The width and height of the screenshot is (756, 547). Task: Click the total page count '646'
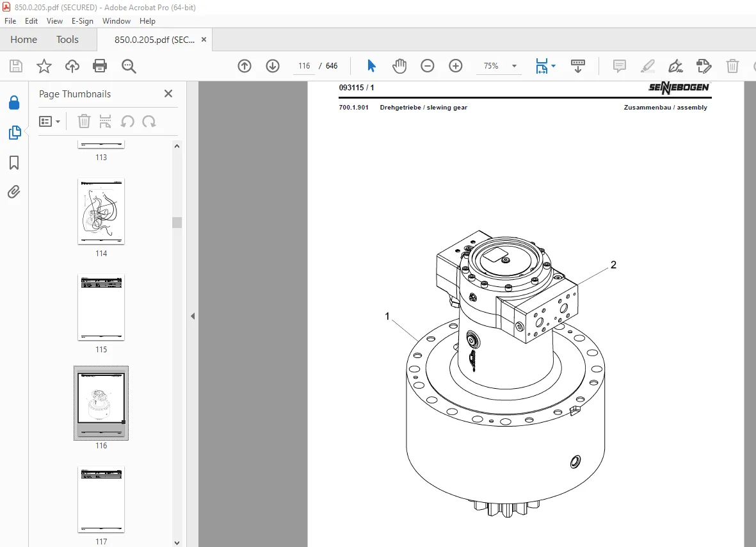tap(332, 66)
